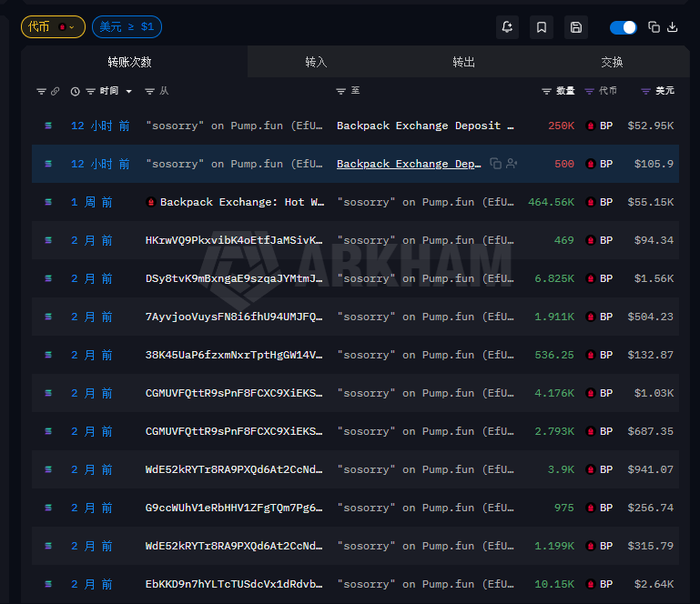Click the USD value $941.07

[x=651, y=469]
